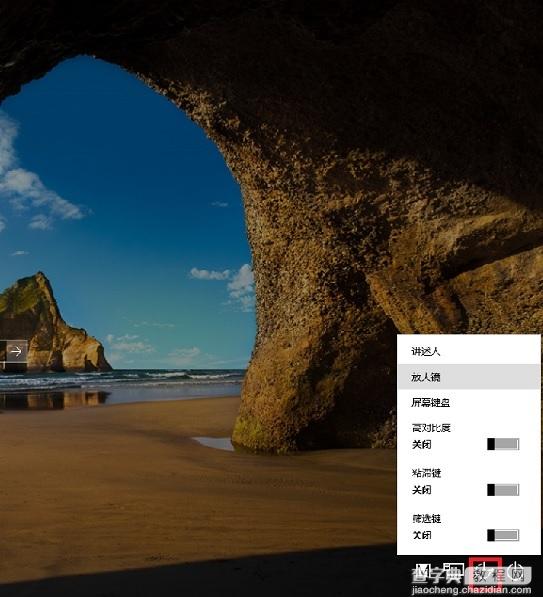Click the input method M indicator
Screen dimensions: 543x597
pyautogui.click(x=422, y=571)
